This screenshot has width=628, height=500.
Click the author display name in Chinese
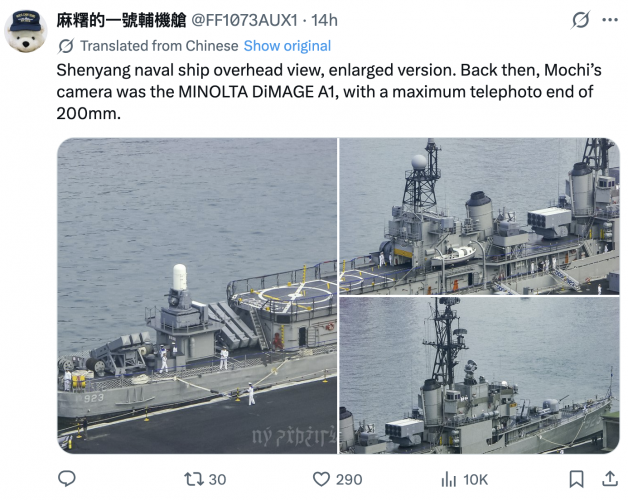[121, 20]
